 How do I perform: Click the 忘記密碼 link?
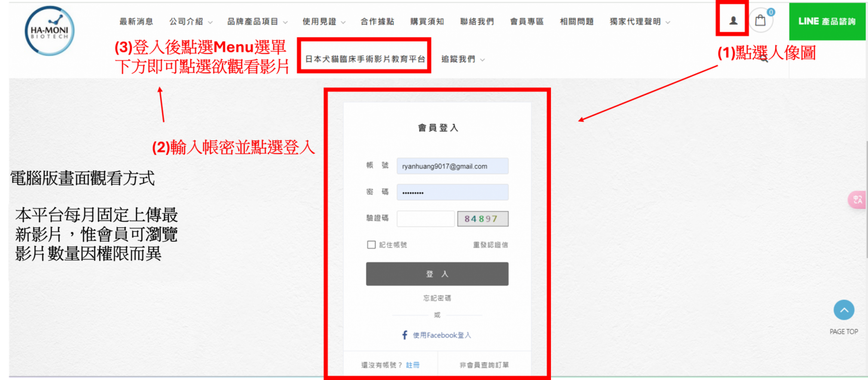click(x=437, y=298)
